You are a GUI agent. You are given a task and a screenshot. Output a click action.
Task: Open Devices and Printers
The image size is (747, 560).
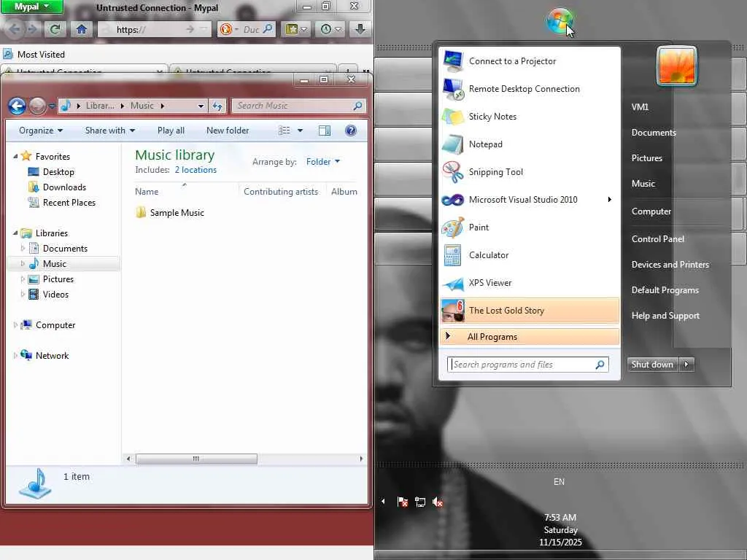670,264
